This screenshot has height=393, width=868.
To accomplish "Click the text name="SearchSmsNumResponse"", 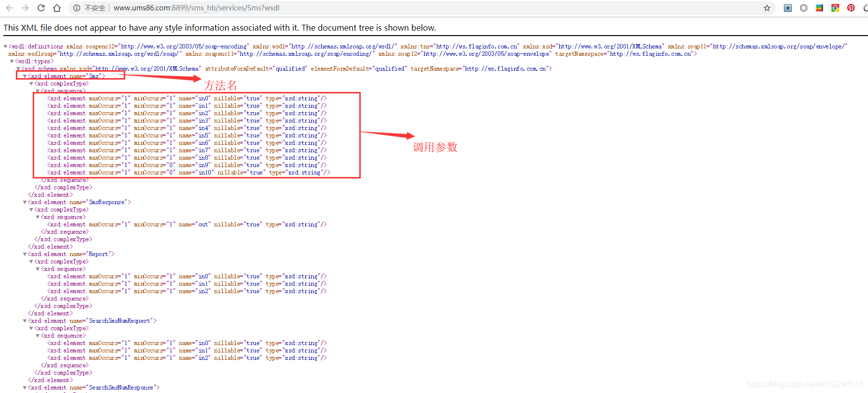I will [x=113, y=388].
